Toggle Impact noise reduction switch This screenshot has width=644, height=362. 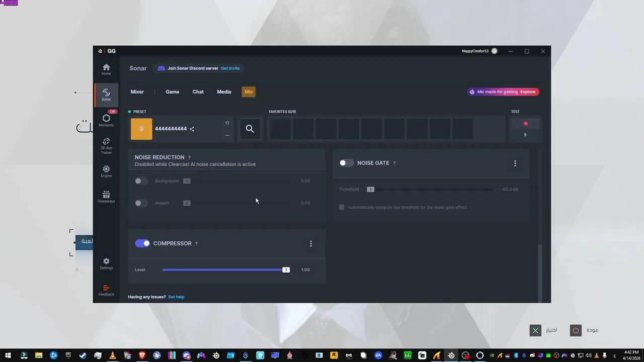point(141,203)
